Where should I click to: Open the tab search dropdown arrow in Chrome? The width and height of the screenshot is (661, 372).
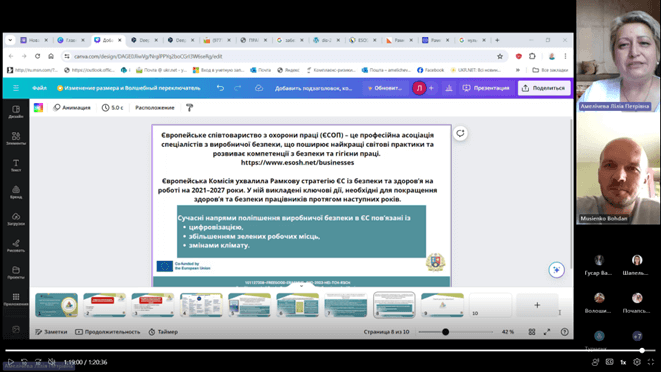(x=10, y=40)
